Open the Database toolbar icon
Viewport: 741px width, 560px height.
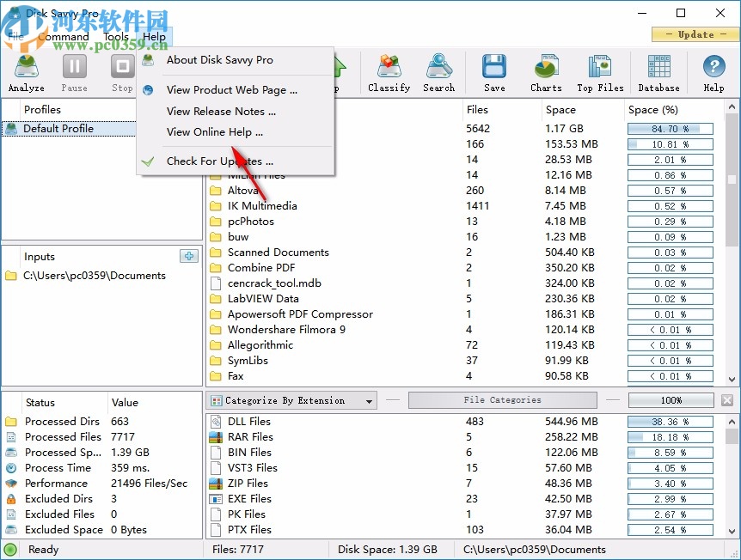(658, 73)
